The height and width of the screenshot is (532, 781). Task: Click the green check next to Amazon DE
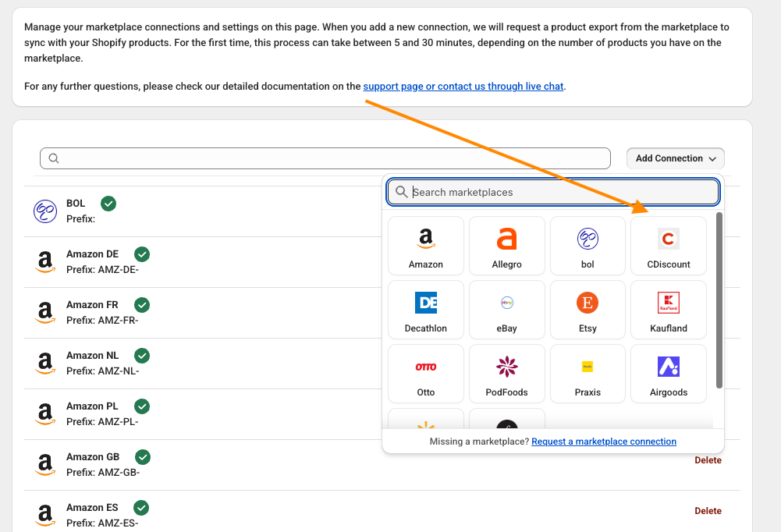click(x=142, y=254)
